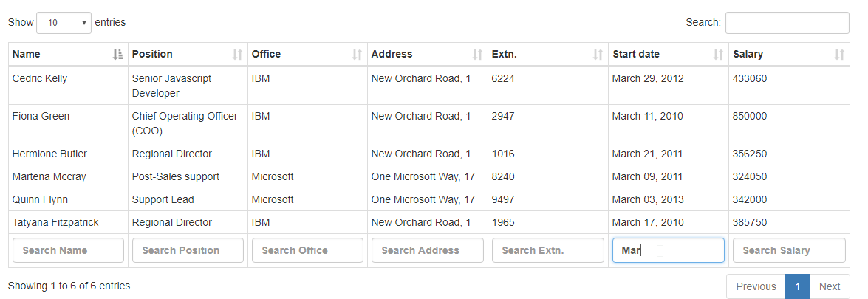
Task: Click the Search Salary filter field
Action: click(789, 250)
